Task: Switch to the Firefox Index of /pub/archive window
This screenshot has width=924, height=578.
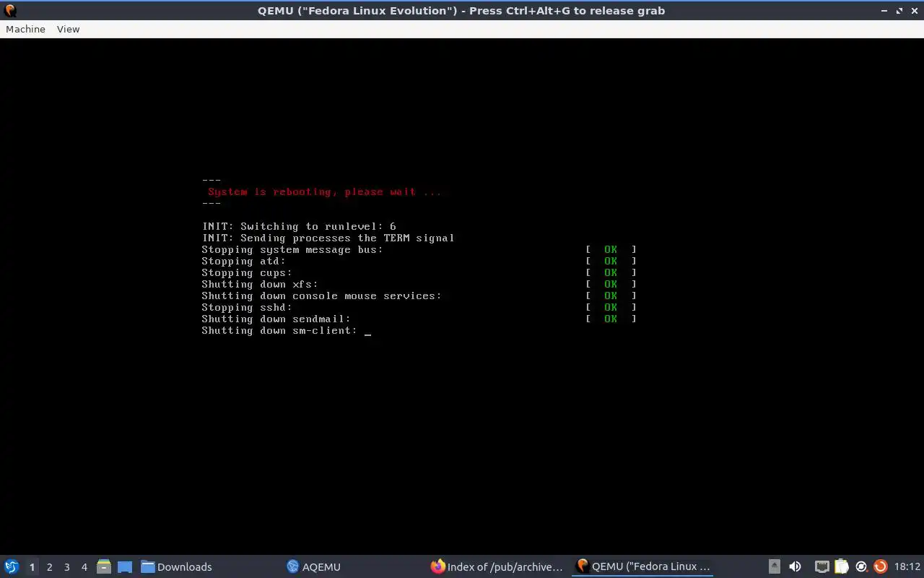Action: 497,567
